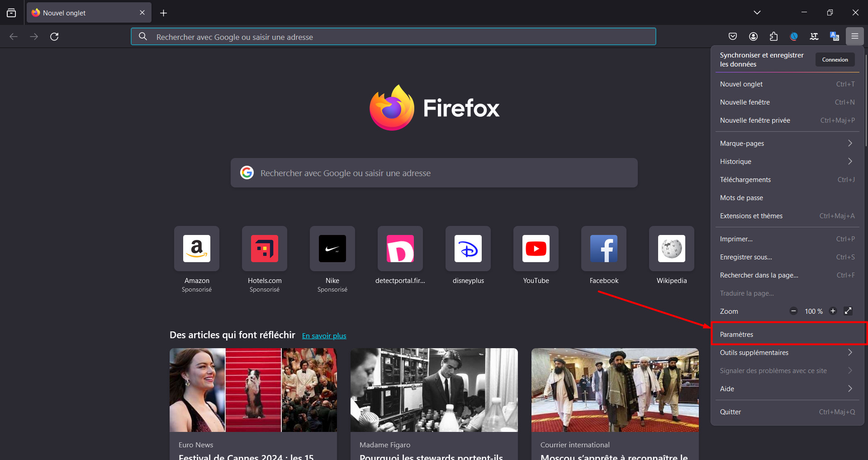Enter full screen via zoom row arrow icon
The height and width of the screenshot is (460, 868).
click(848, 311)
